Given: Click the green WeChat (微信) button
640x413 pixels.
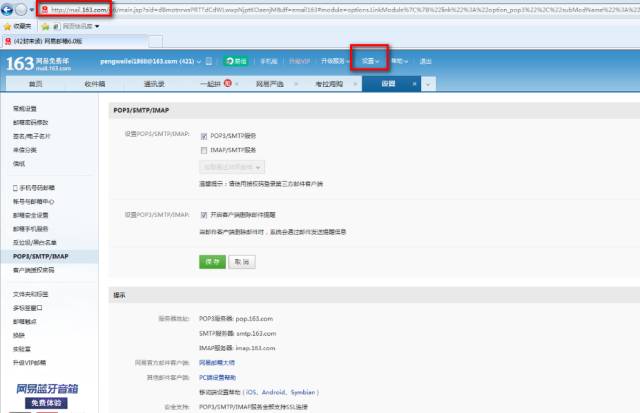Looking at the screenshot, I should point(236,61).
